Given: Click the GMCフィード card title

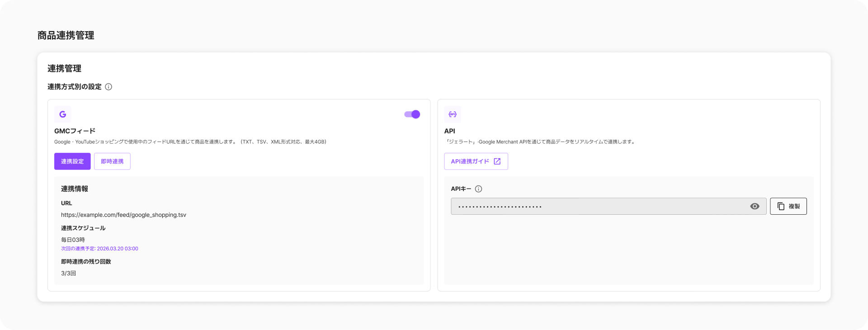Looking at the screenshot, I should pyautogui.click(x=75, y=131).
